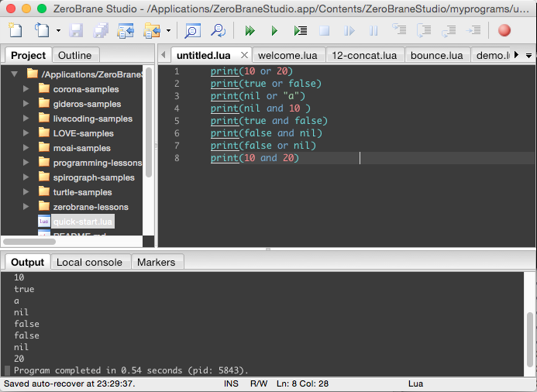Stop debugging square icon
Viewport: 537px width, 392px height.
click(325, 31)
